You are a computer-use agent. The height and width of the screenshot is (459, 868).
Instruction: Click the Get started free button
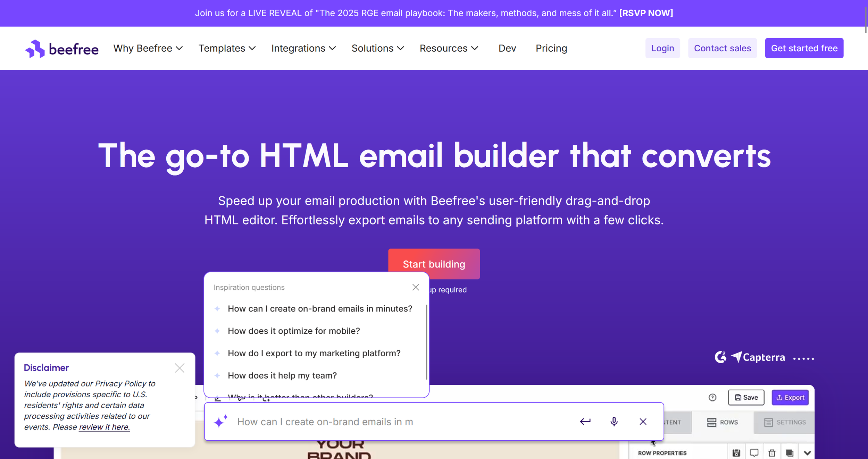click(x=804, y=48)
